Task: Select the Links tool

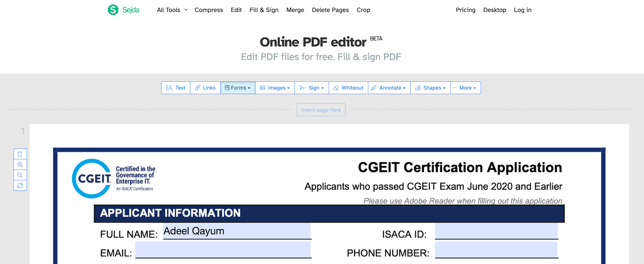Action: click(205, 88)
